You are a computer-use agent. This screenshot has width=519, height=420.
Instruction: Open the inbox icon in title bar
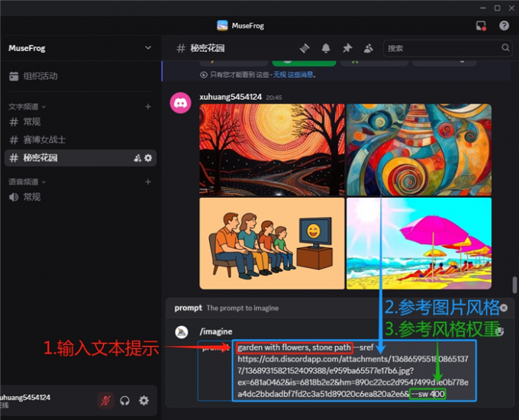point(481,25)
